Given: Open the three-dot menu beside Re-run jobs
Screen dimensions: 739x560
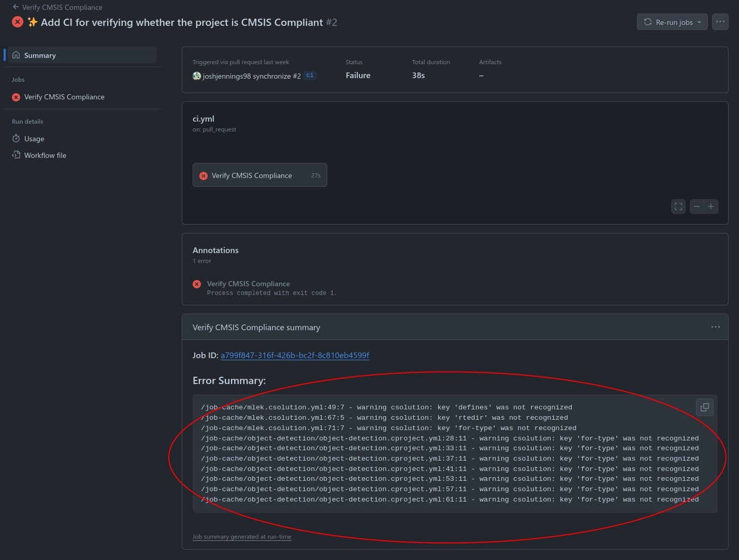Looking at the screenshot, I should click(x=720, y=22).
